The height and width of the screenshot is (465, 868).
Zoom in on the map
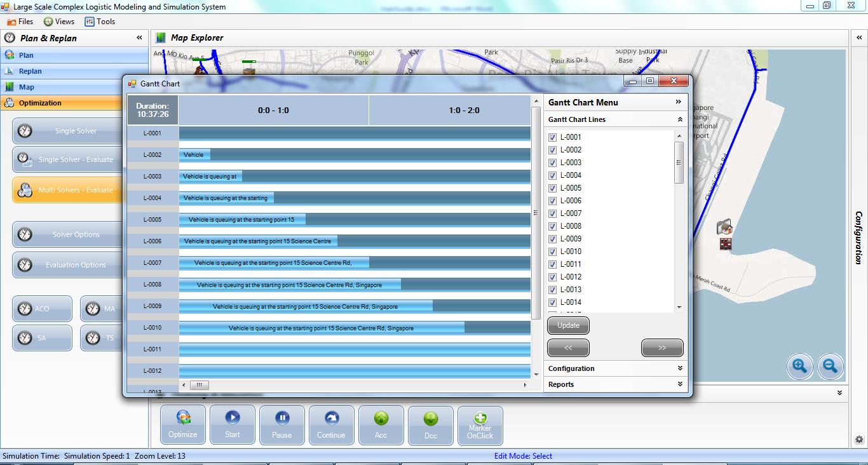click(x=799, y=366)
